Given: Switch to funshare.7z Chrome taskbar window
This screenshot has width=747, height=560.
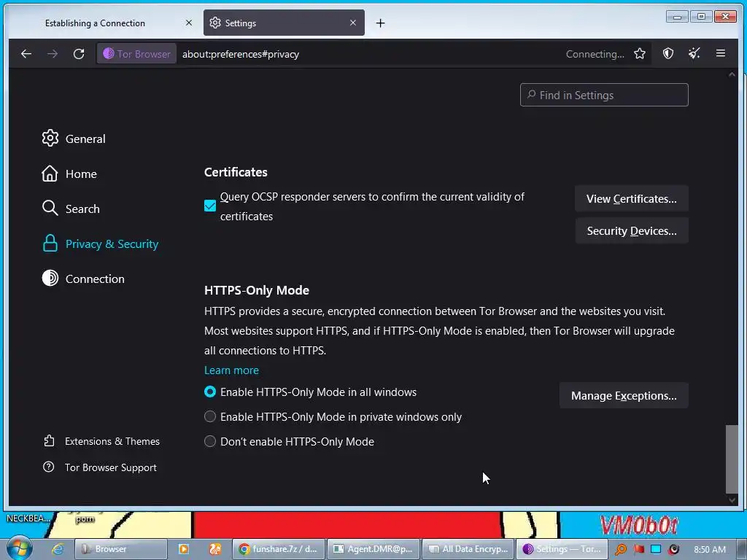Looking at the screenshot, I should point(278,549).
